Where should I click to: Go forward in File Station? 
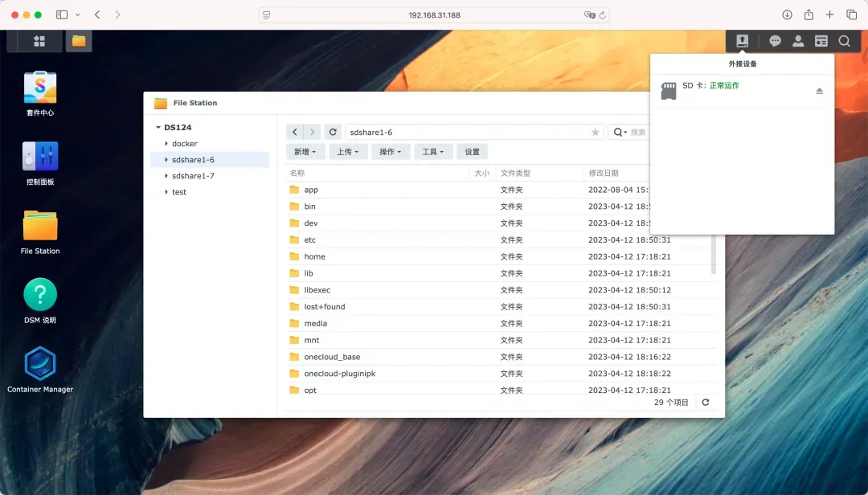pyautogui.click(x=312, y=132)
